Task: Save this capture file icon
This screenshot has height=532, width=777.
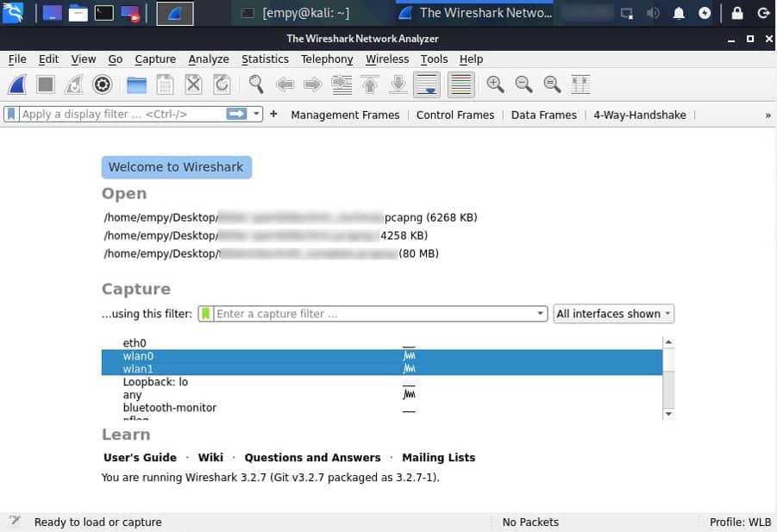Action: tap(165, 84)
